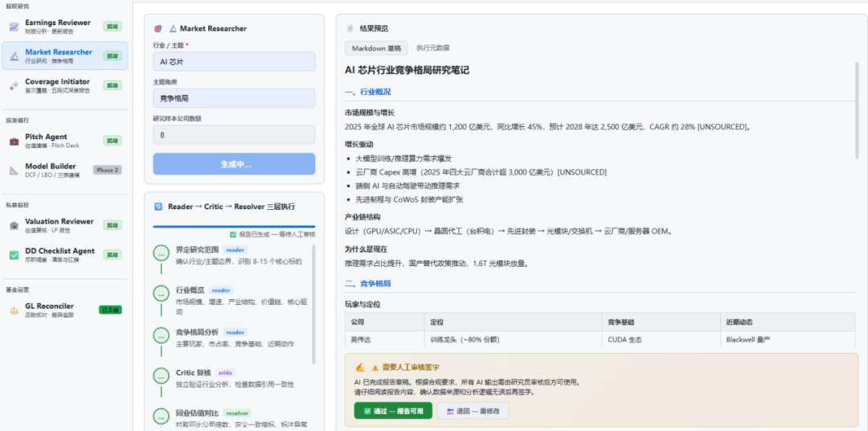Click the Valuation Reviewer bank icon
Image resolution: width=868 pixels, height=431 pixels.
14,225
